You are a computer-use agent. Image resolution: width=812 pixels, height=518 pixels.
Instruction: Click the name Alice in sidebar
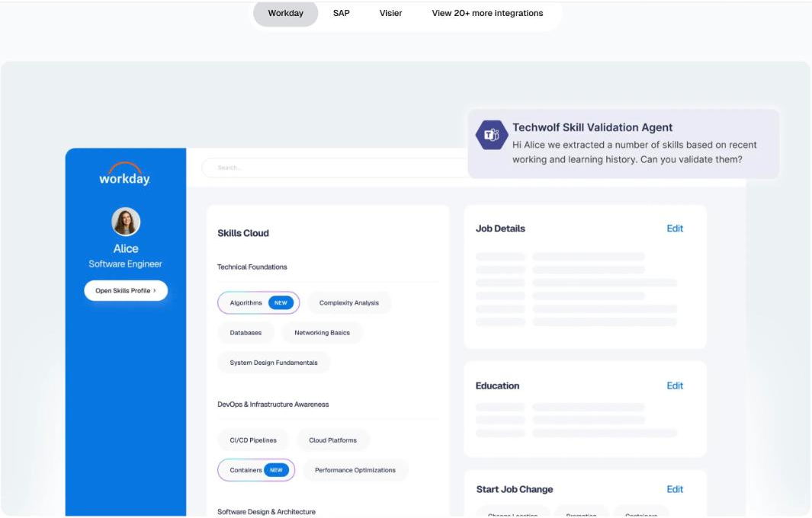pyautogui.click(x=126, y=248)
